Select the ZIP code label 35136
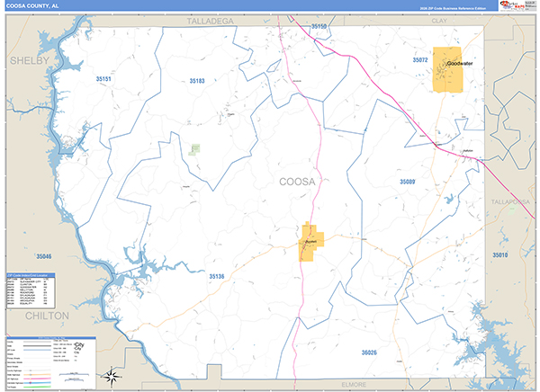 pos(217,276)
